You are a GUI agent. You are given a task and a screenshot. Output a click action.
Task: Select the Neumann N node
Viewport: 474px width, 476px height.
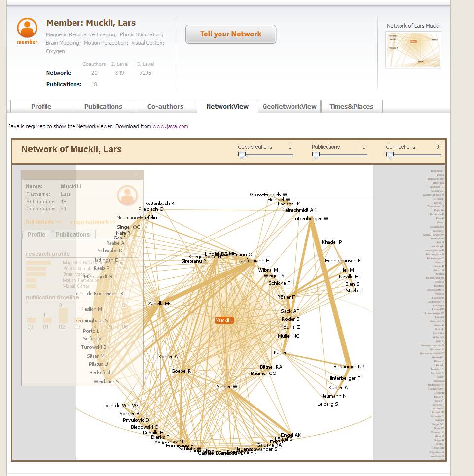(333, 396)
